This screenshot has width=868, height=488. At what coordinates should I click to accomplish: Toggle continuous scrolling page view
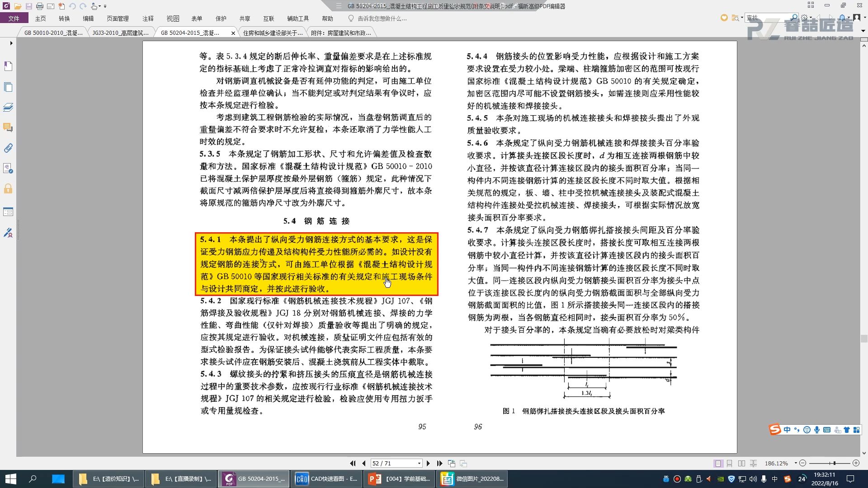pyautogui.click(x=729, y=463)
